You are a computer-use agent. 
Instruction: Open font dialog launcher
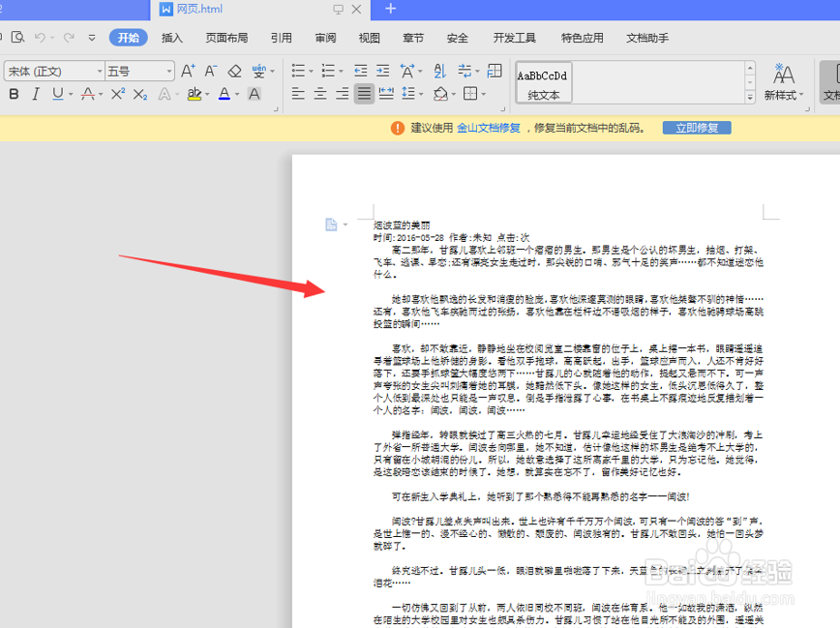point(276,108)
